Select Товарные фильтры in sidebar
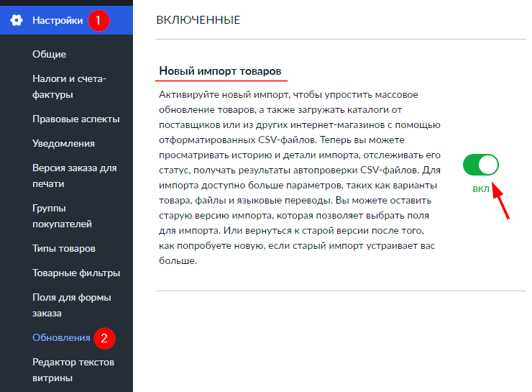 click(75, 273)
